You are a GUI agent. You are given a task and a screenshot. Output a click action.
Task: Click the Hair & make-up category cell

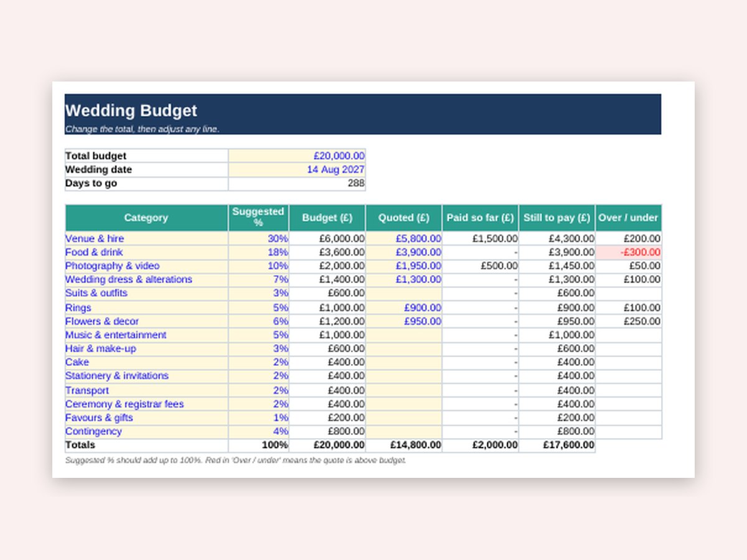pos(146,348)
